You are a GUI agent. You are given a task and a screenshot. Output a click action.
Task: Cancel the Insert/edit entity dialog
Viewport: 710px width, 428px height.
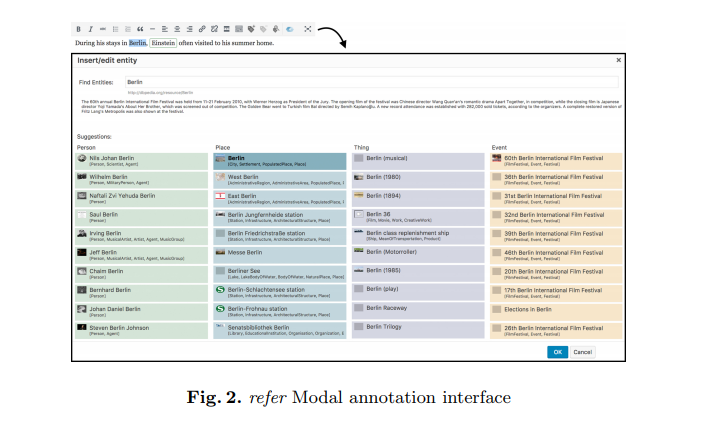[582, 352]
